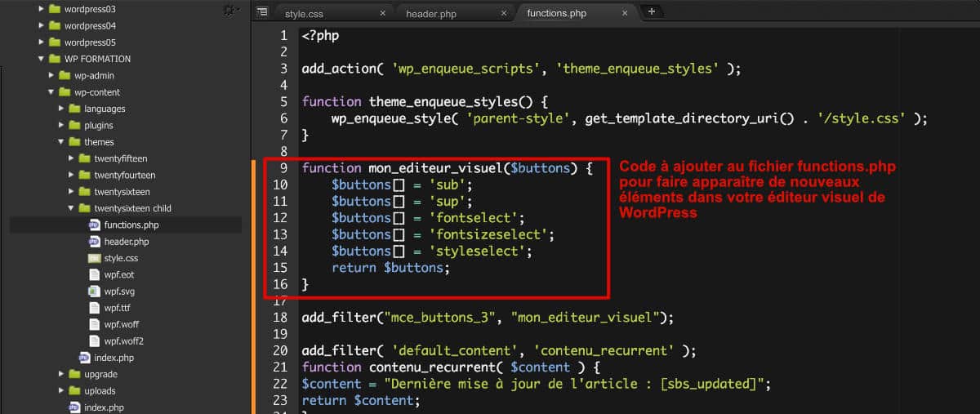The image size is (980, 414).
Task: Click the file icon of wpf.eot
Action: tap(94, 274)
